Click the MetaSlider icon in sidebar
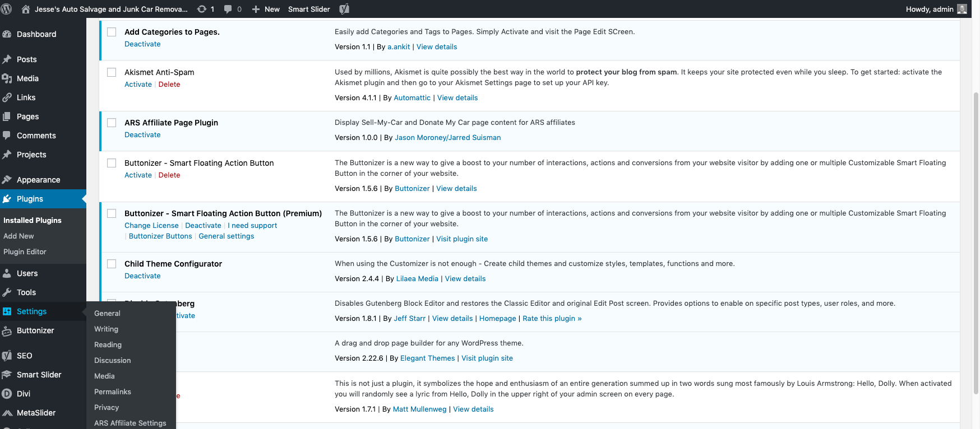The height and width of the screenshot is (429, 980). [7, 413]
